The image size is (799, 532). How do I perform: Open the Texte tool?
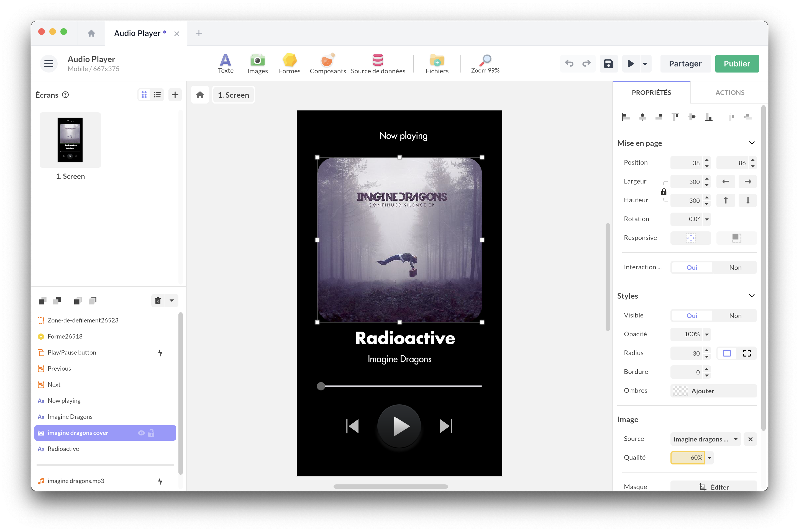pos(226,63)
